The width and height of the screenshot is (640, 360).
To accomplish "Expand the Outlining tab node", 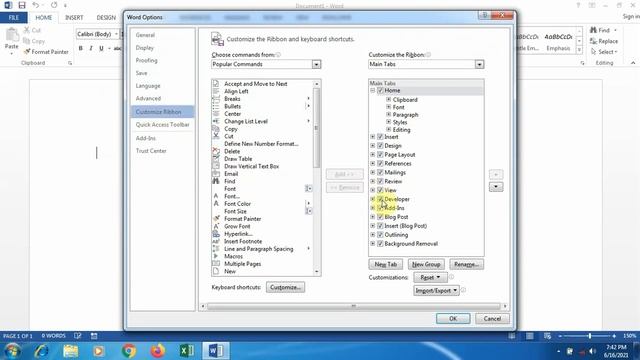I will click(x=373, y=235).
